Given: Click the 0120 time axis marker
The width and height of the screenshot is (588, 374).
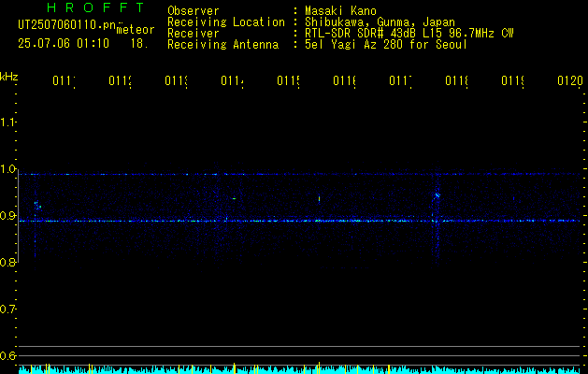Looking at the screenshot, I should [570, 80].
